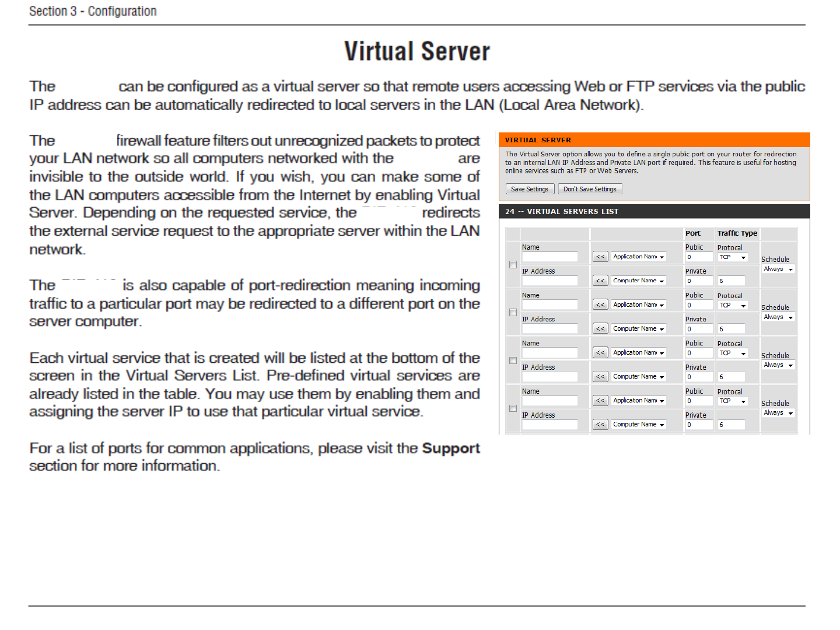Focus the Public port field in second entry

pos(699,304)
